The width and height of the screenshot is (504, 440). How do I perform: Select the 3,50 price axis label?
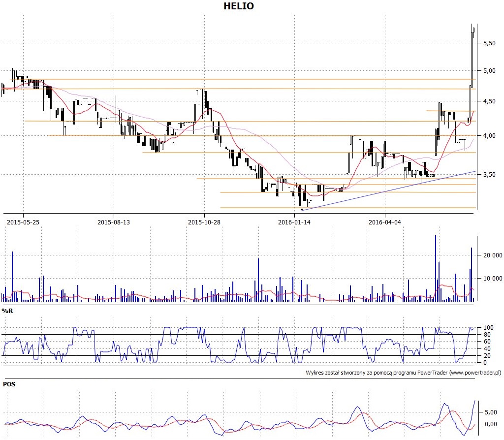pos(490,175)
